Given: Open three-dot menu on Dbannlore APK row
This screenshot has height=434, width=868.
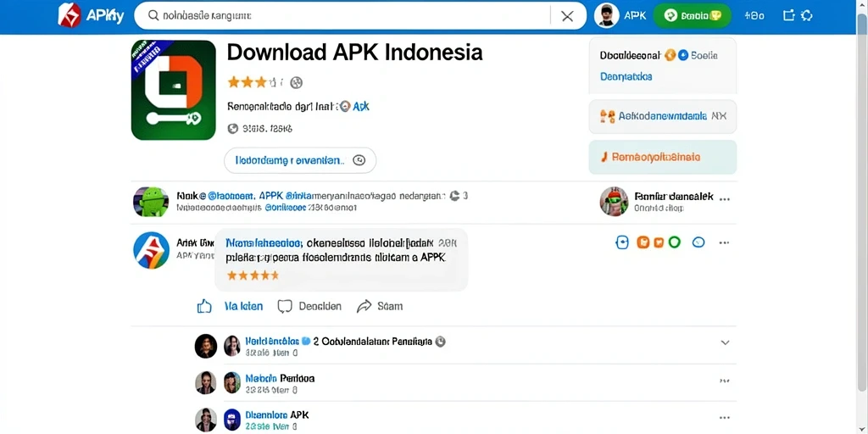Looking at the screenshot, I should click(x=725, y=418).
